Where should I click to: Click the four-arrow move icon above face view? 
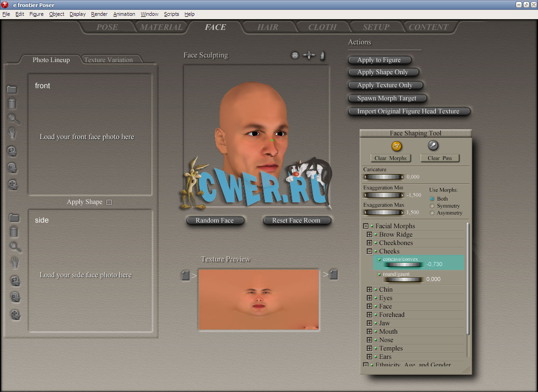pos(309,56)
